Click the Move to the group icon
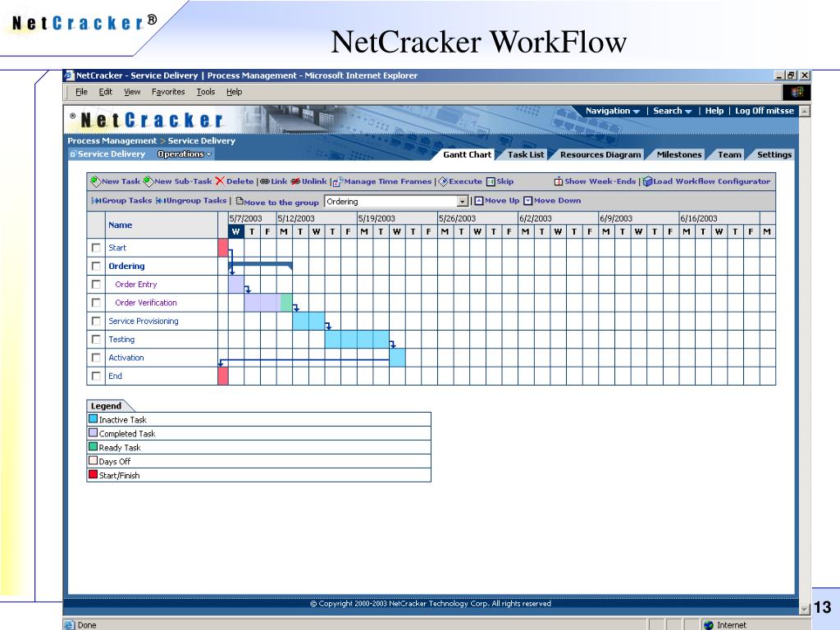The width and height of the screenshot is (840, 630). (x=239, y=201)
